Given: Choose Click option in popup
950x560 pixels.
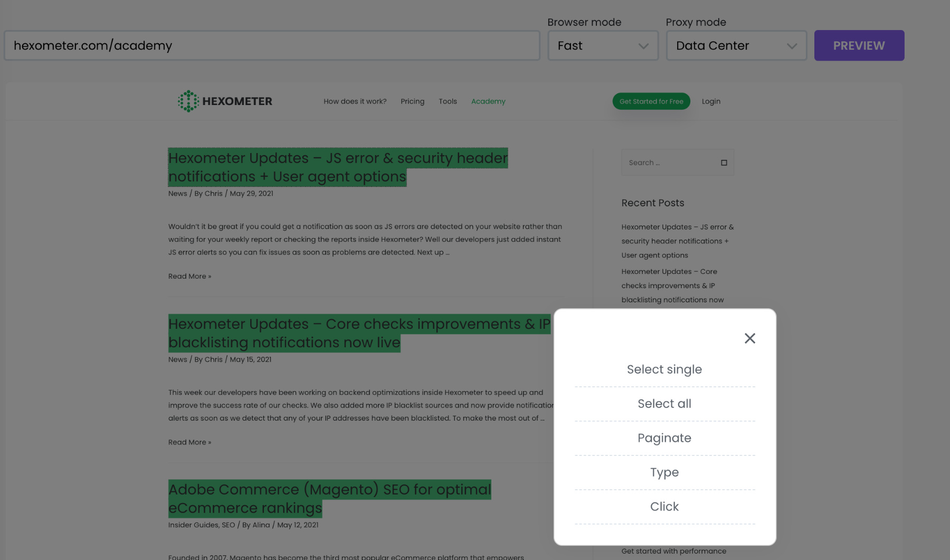Looking at the screenshot, I should (x=664, y=507).
